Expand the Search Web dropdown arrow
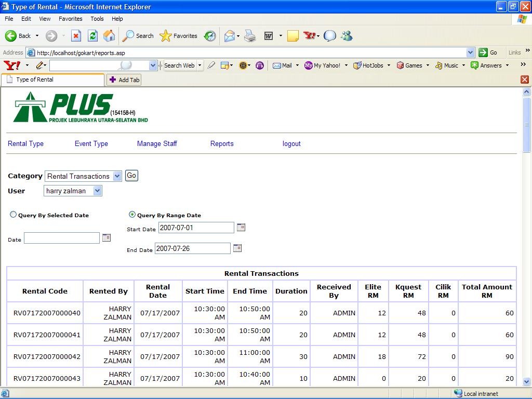The image size is (532, 399). (x=200, y=65)
